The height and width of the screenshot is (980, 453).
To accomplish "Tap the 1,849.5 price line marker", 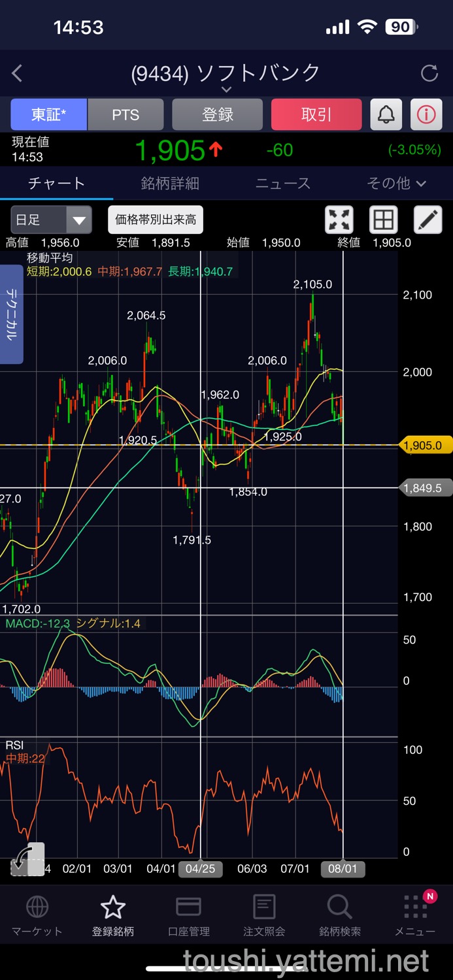I will pyautogui.click(x=425, y=488).
